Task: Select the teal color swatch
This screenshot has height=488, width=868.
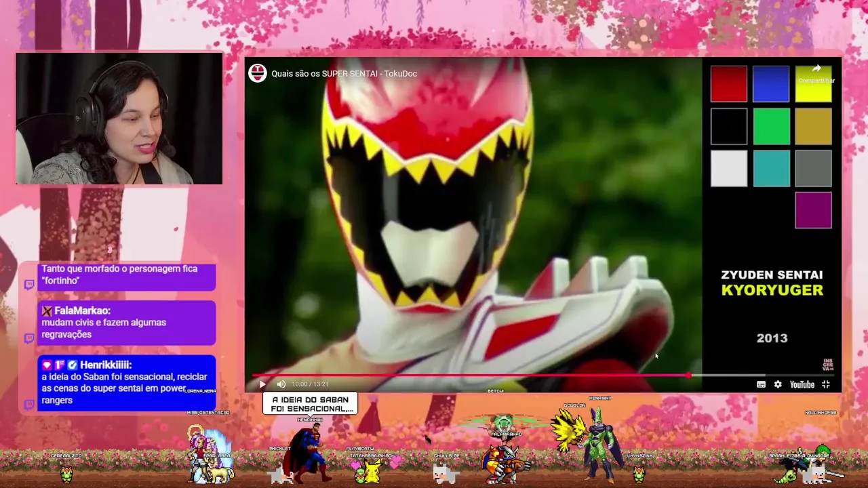Action: tap(771, 168)
